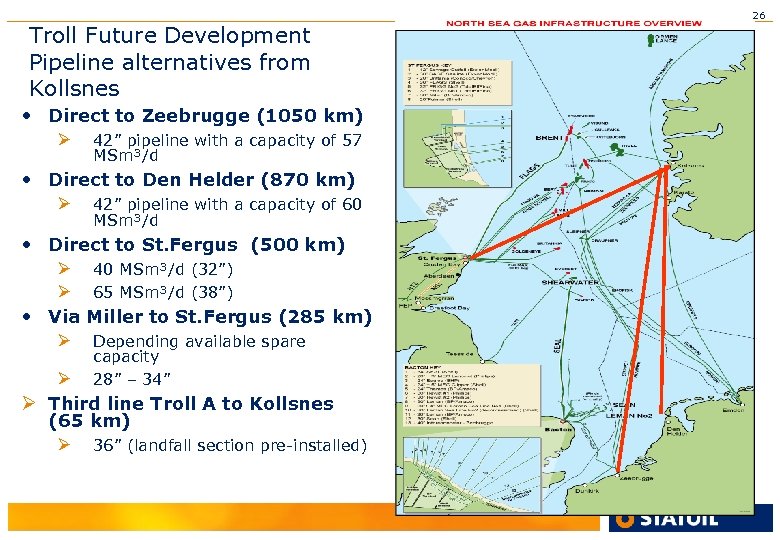Image resolution: width=780 pixels, height=540 pixels.
Task: Click the slide number 26
Action: tap(759, 15)
